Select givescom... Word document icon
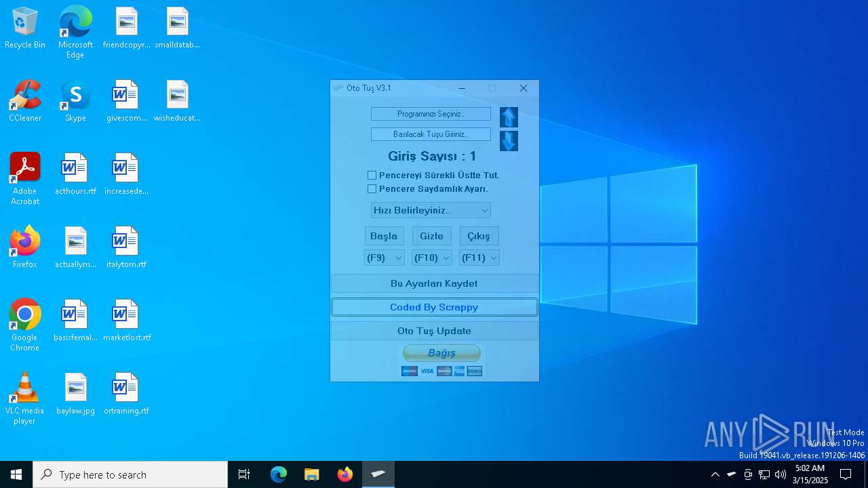Screen dimensions: 868x488 pyautogui.click(x=126, y=102)
